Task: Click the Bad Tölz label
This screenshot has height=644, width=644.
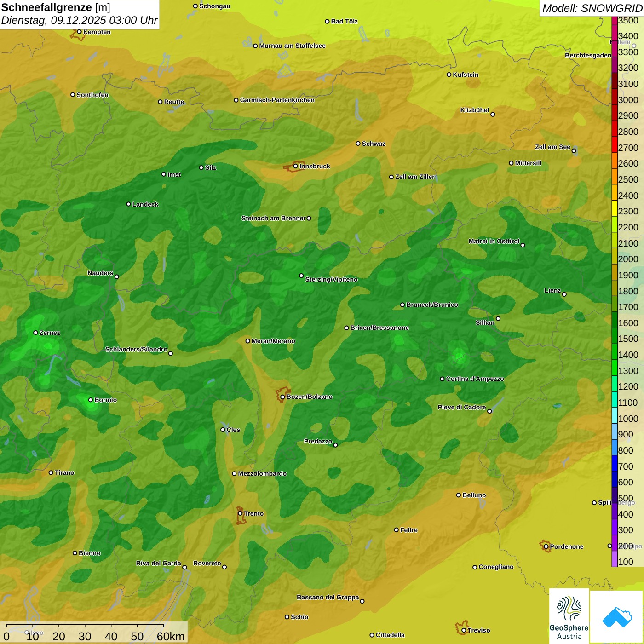Action: (x=344, y=21)
